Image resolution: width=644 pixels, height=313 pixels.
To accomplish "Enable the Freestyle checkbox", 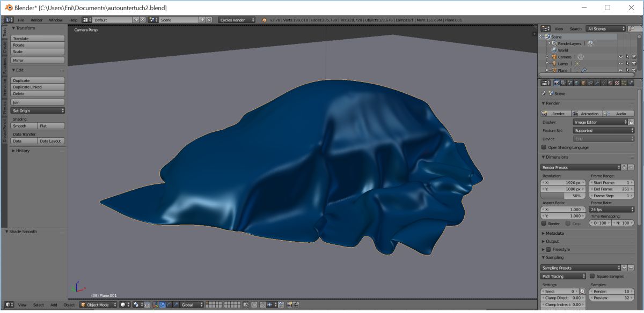I will point(548,249).
